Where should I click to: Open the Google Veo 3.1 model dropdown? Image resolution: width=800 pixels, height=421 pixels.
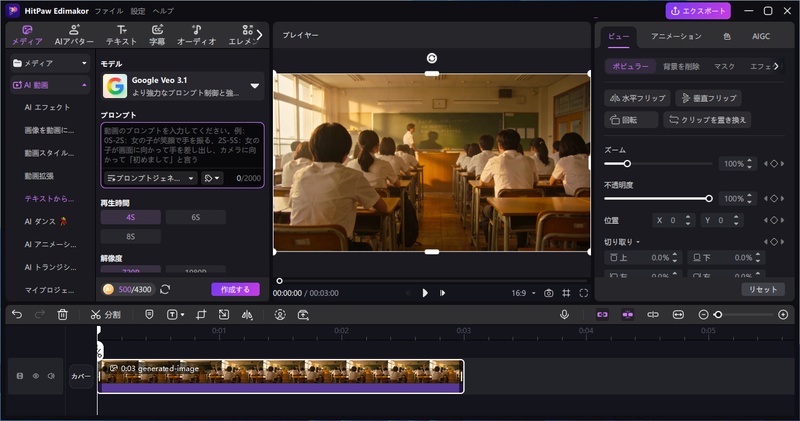[183, 86]
